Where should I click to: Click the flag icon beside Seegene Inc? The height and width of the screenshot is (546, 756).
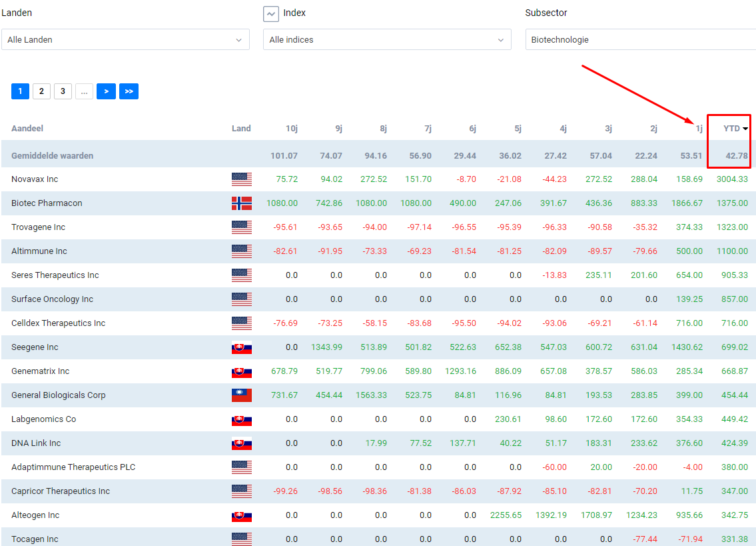point(242,347)
